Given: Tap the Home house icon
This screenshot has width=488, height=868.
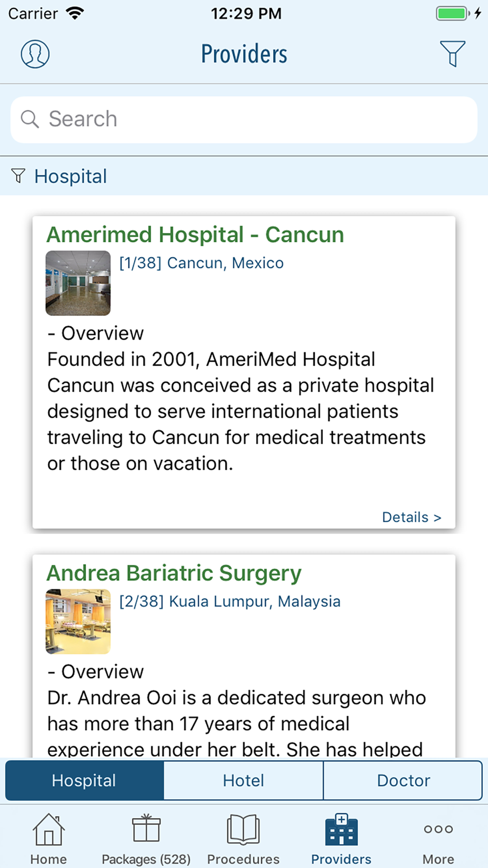Looking at the screenshot, I should tap(48, 829).
